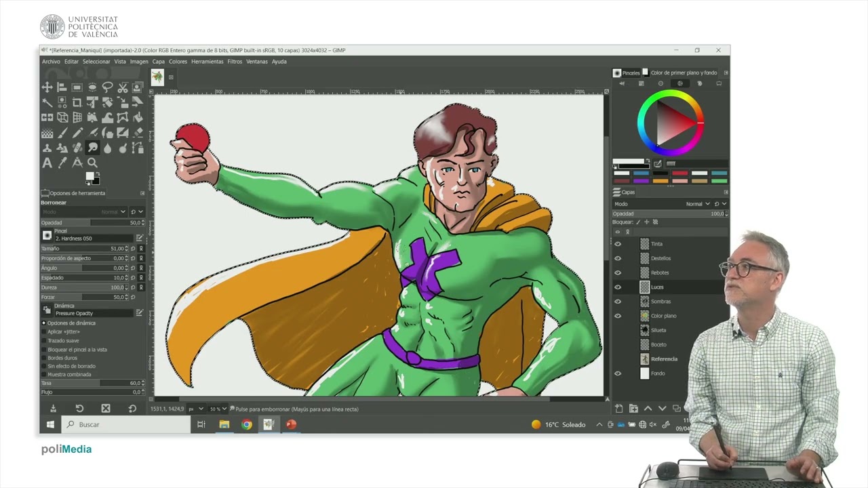The image size is (868, 488).
Task: Select the Blur/Sharpen droplet tool
Action: coord(107,148)
